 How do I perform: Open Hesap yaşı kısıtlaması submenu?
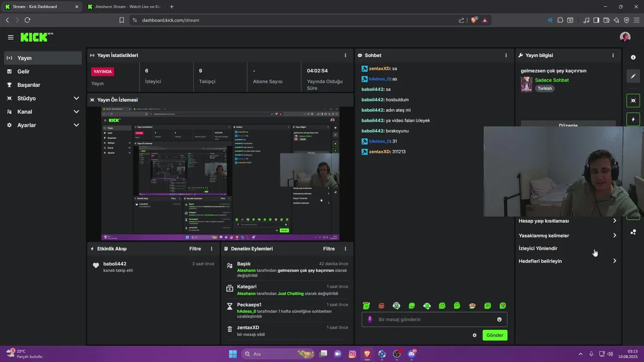click(x=568, y=221)
